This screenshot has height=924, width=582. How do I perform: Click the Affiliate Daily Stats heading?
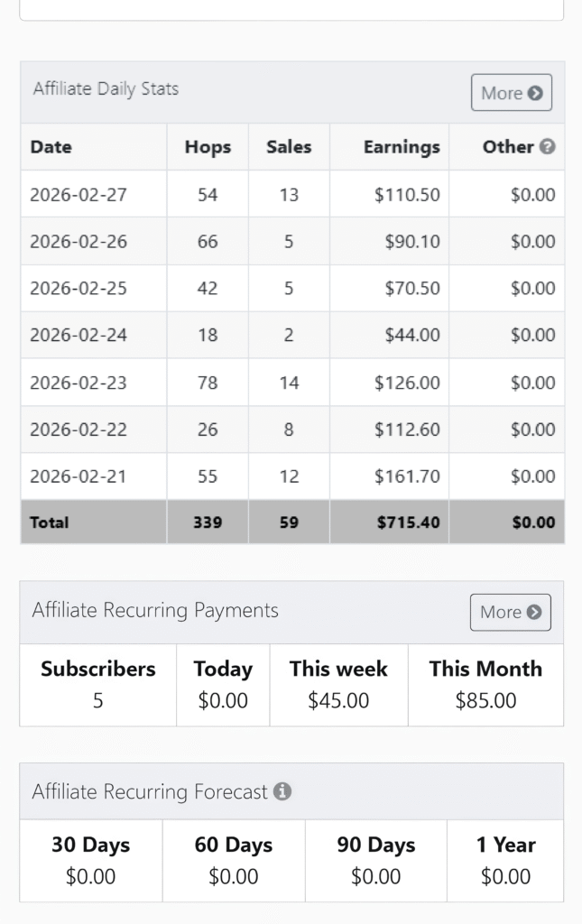(x=106, y=89)
